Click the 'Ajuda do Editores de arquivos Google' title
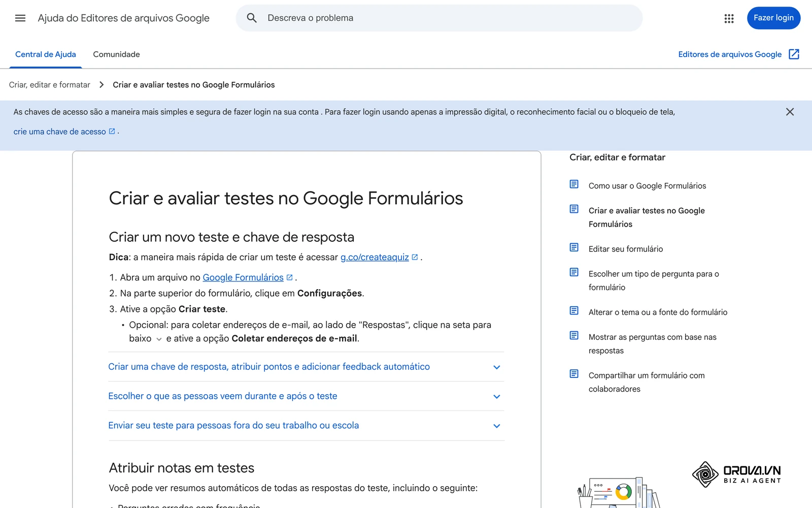The image size is (812, 508). point(124,18)
